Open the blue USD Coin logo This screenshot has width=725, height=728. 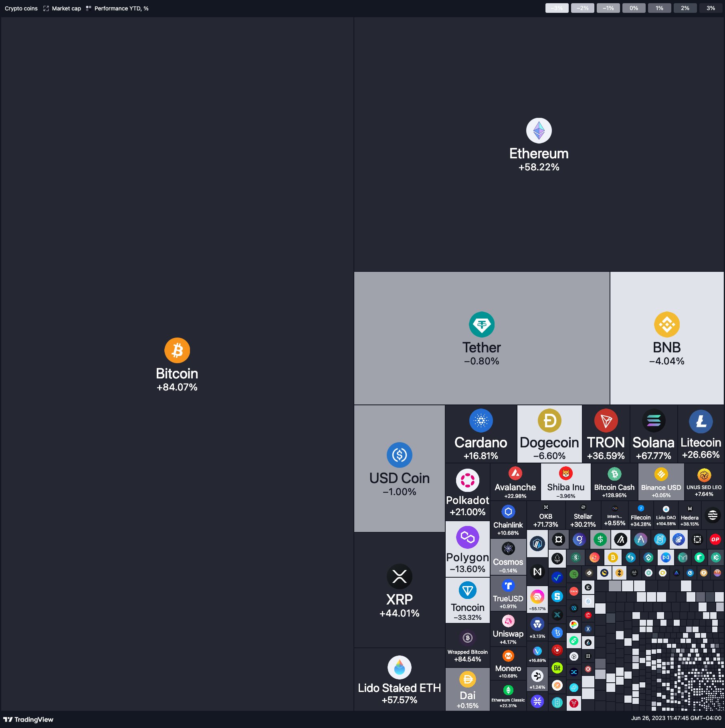[400, 455]
